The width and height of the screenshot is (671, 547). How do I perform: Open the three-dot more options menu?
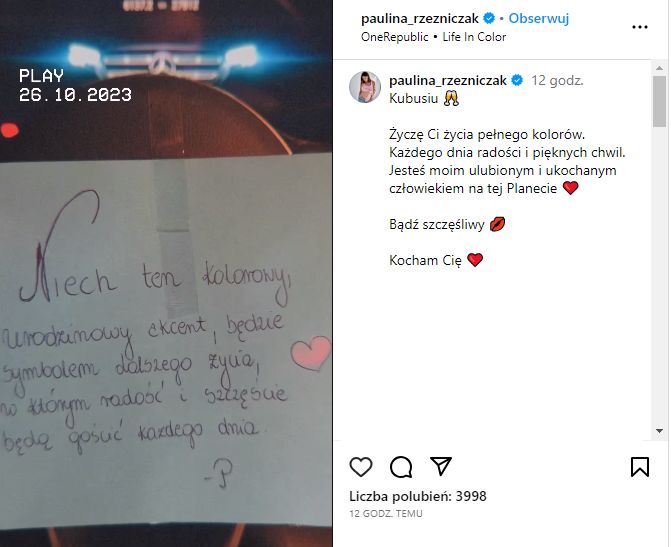pos(640,27)
